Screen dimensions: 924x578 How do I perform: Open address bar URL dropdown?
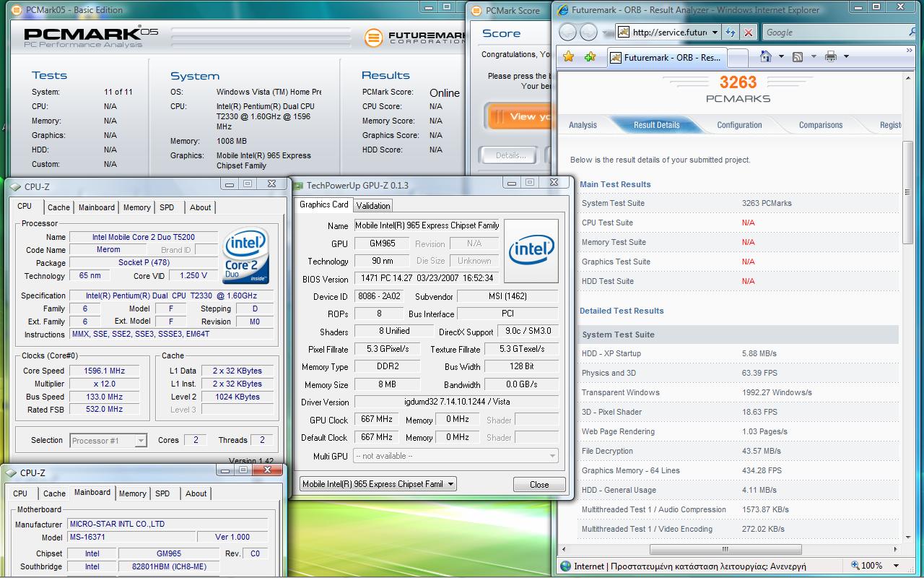[715, 33]
